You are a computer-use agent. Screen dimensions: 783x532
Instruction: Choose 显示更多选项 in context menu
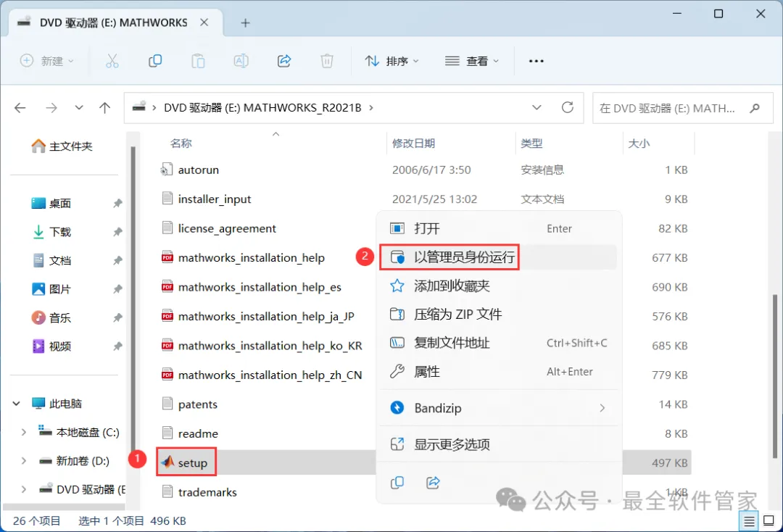[x=498, y=444]
